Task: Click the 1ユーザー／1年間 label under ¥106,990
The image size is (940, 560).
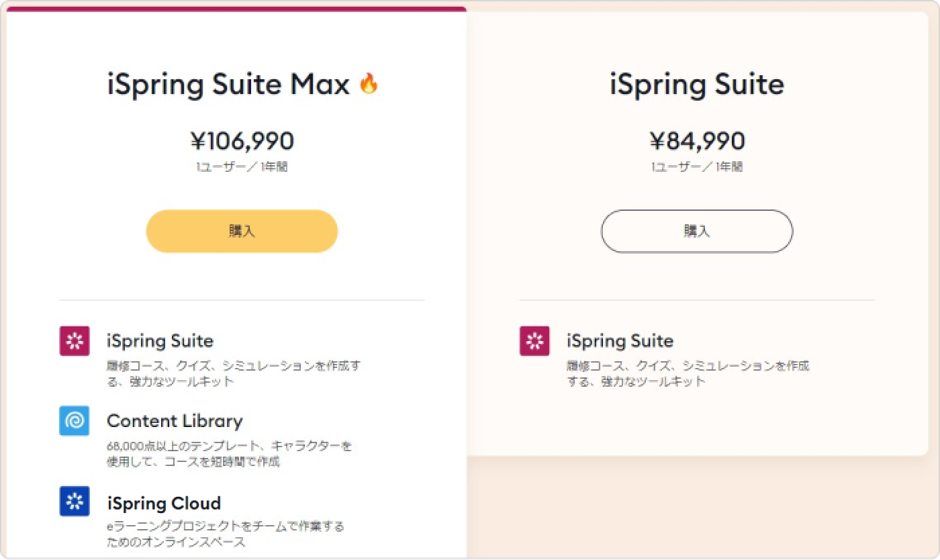Action: tap(242, 167)
